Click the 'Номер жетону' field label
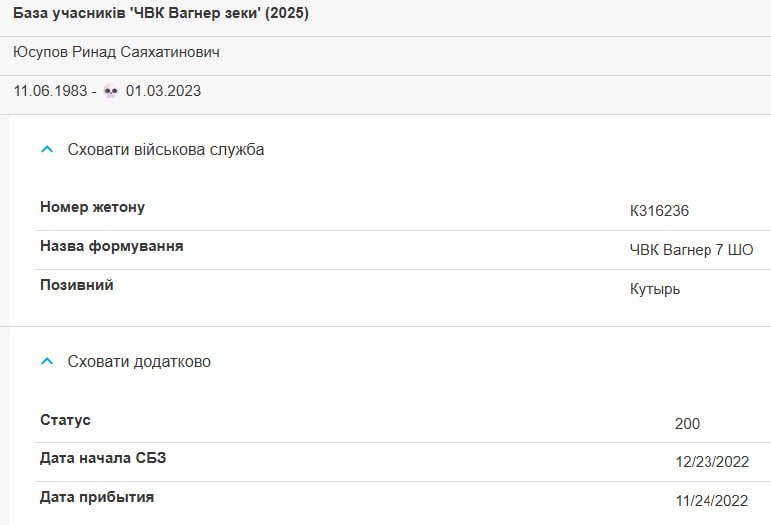This screenshot has height=525, width=771. pos(92,207)
